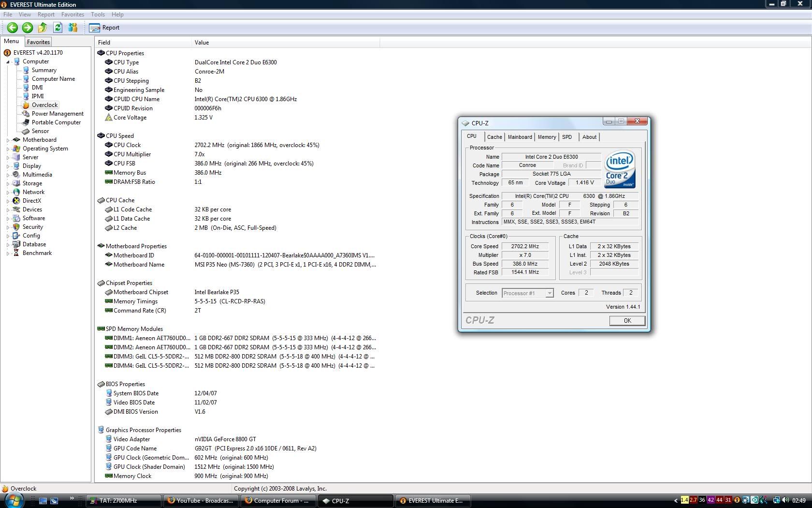Open the Cache tab in CPU-Z
The width and height of the screenshot is (812, 508).
point(494,137)
